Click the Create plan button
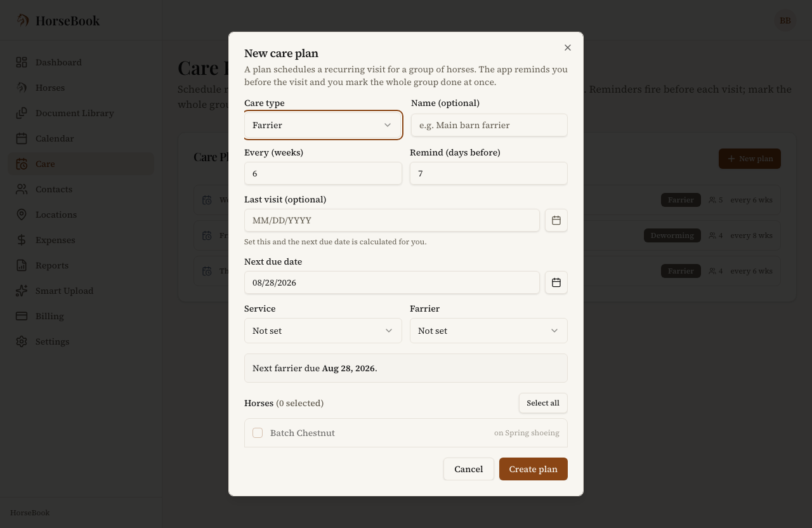The height and width of the screenshot is (528, 812). pos(534,469)
